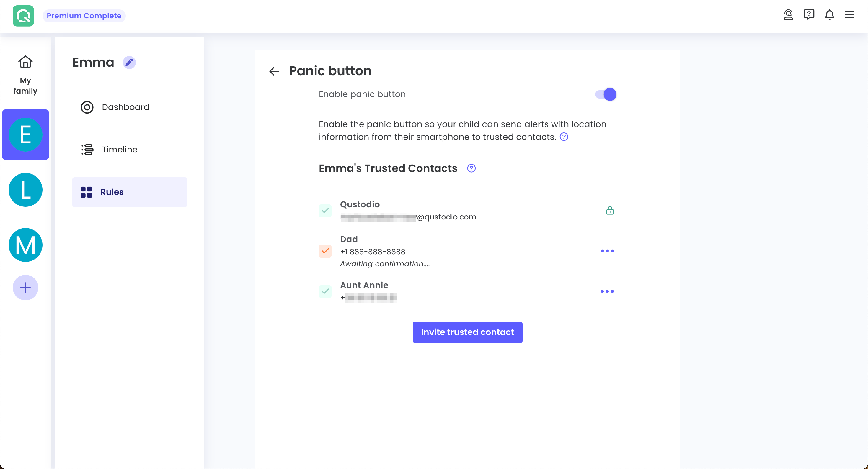Go back using the left arrow
The width and height of the screenshot is (868, 469).
click(x=274, y=71)
